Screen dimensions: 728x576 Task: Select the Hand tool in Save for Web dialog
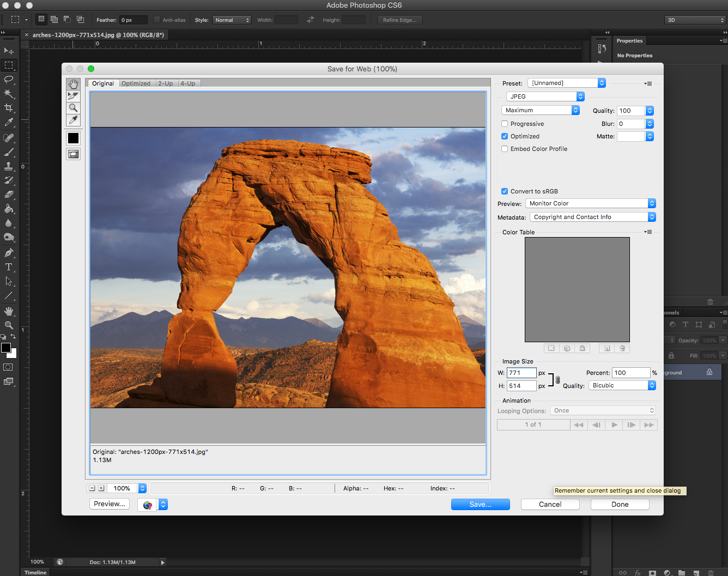click(73, 84)
